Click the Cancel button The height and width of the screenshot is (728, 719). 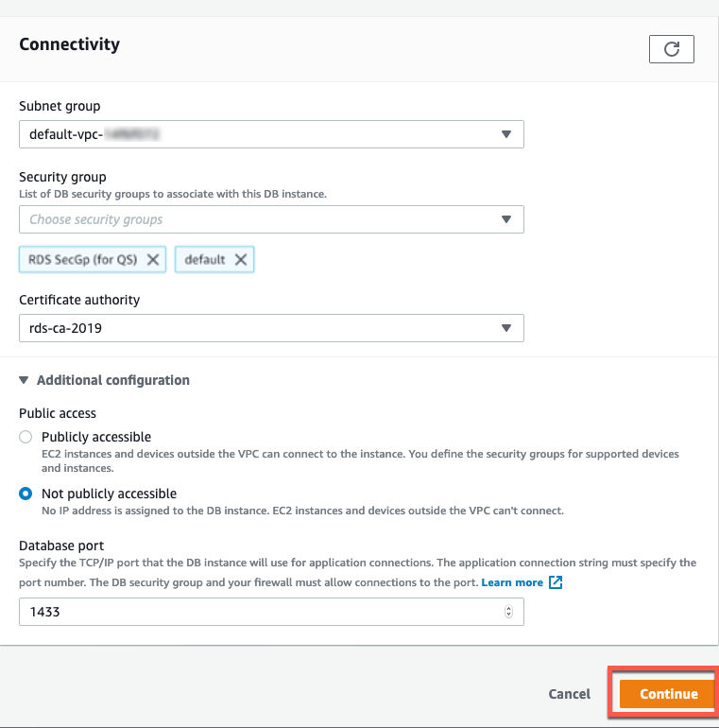570,694
